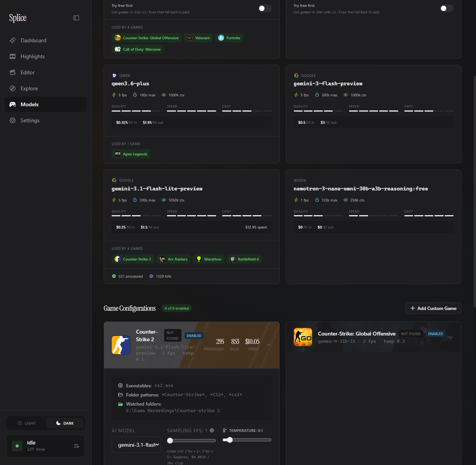Click the Dashboard sparkle icon

13,40
